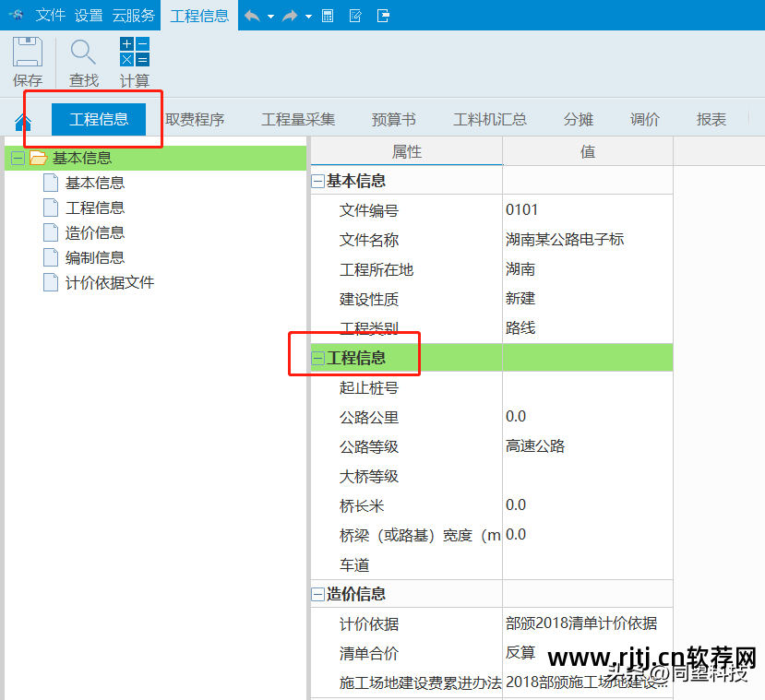The width and height of the screenshot is (765, 700).
Task: Switch to the 预算书 tab
Action: [394, 119]
